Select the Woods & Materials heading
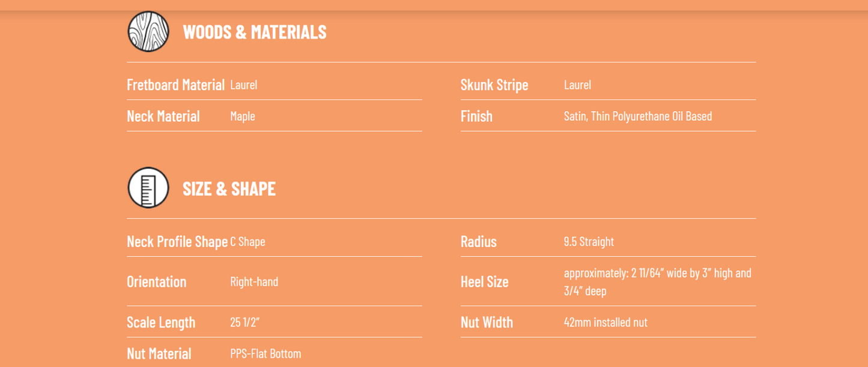 (255, 32)
